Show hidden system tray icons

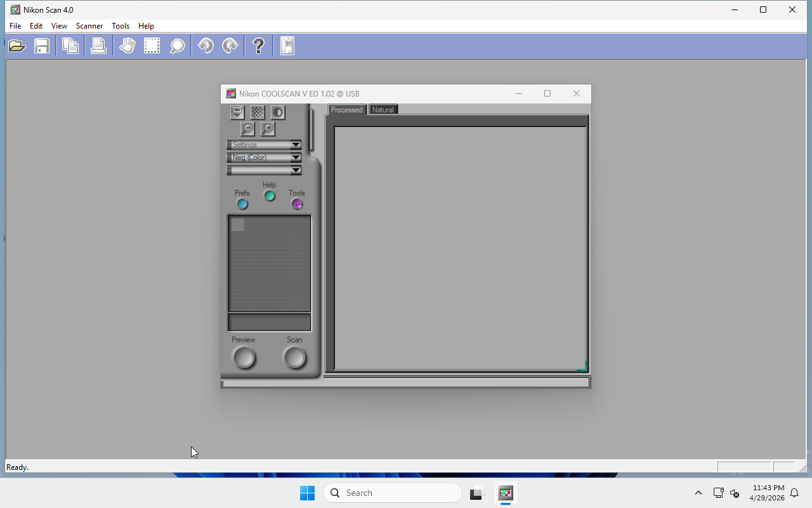[x=698, y=493]
